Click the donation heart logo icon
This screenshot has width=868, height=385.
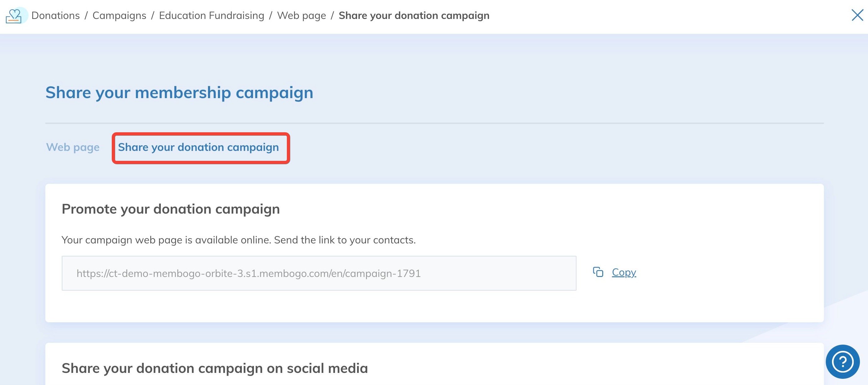click(x=16, y=16)
